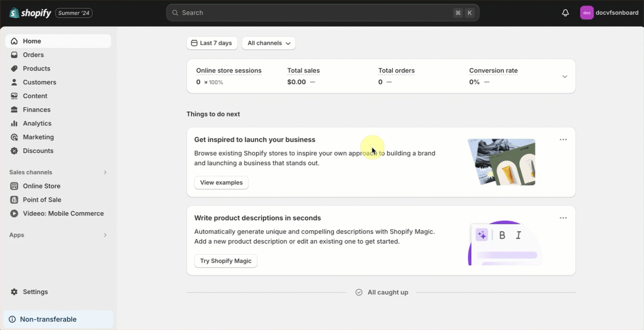Viewport: 644px width, 330px height.
Task: Open the docvfsonboard account avatar
Action: (586, 13)
